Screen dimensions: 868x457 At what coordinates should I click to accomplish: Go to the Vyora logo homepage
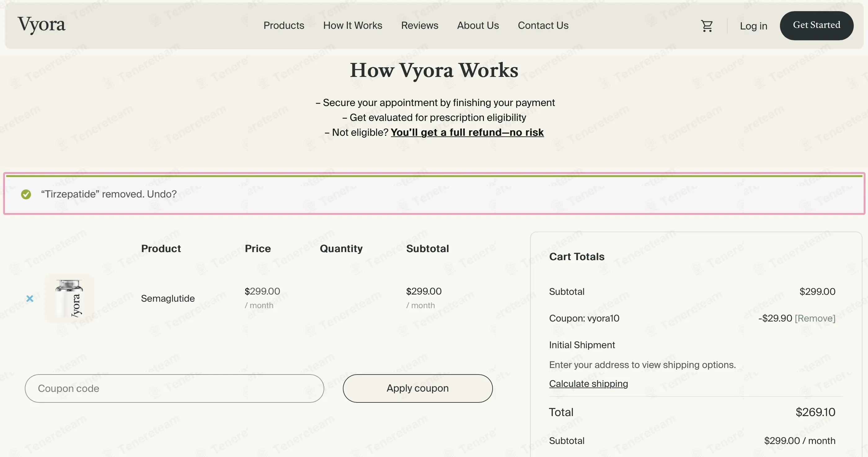(x=42, y=25)
